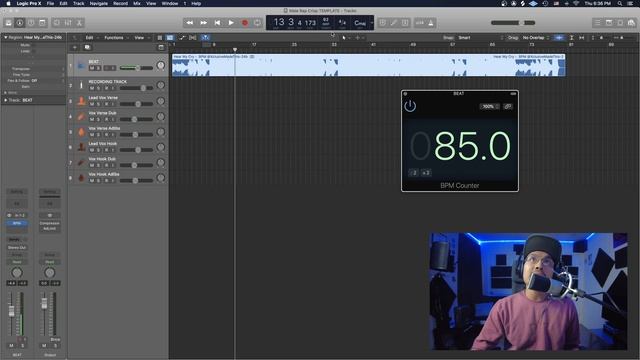Toggle the Show Automation button

(x=182, y=38)
